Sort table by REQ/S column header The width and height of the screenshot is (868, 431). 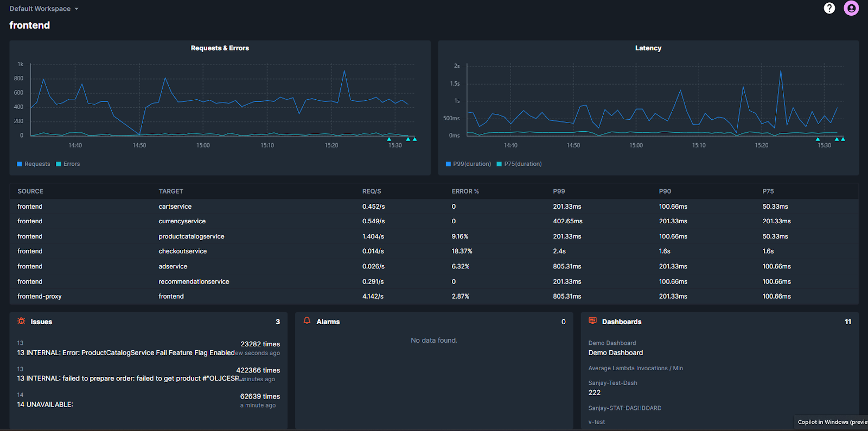pyautogui.click(x=372, y=191)
